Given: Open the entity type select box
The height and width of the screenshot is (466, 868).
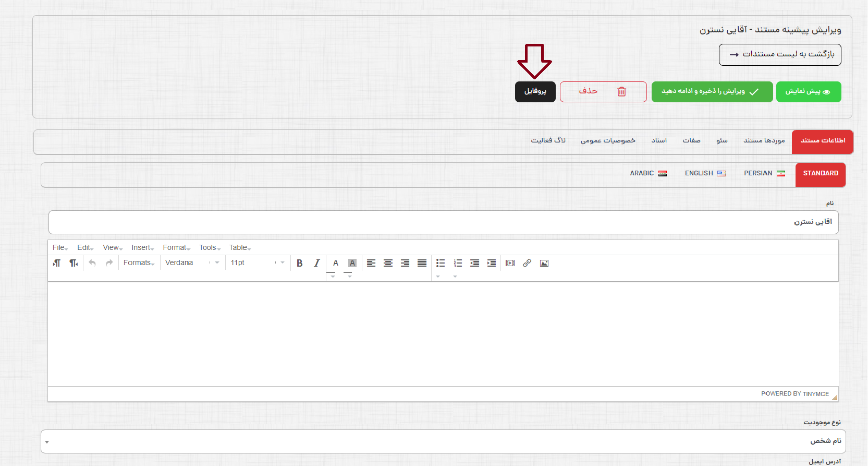Looking at the screenshot, I should [x=443, y=441].
